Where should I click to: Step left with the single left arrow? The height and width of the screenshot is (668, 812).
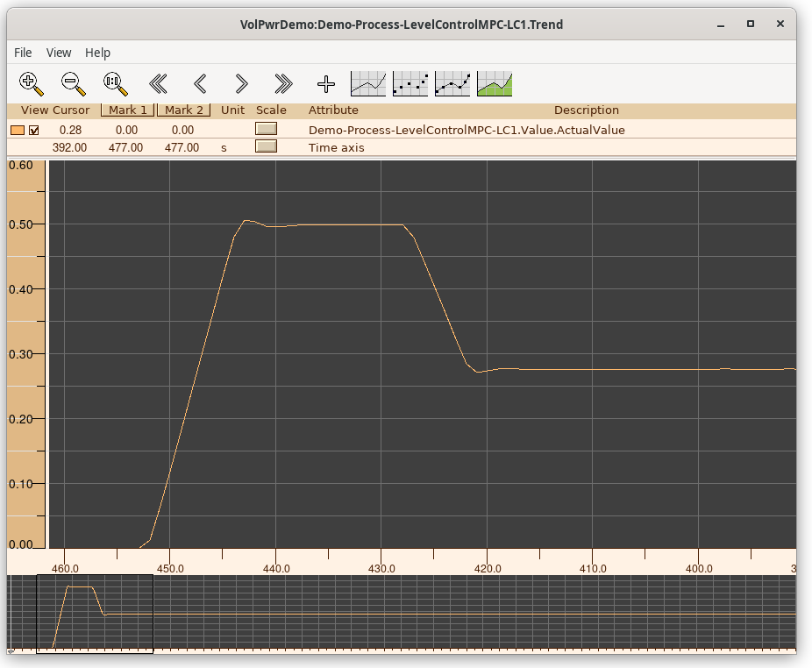(x=200, y=84)
